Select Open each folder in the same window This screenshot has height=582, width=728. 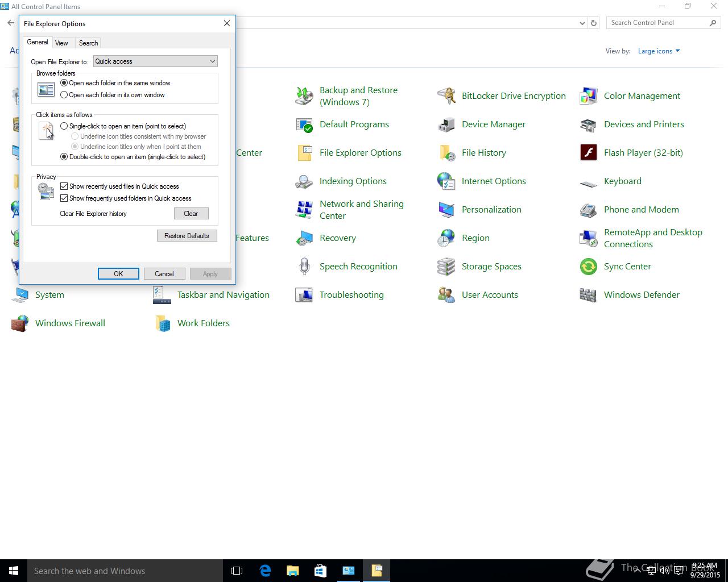(x=64, y=83)
